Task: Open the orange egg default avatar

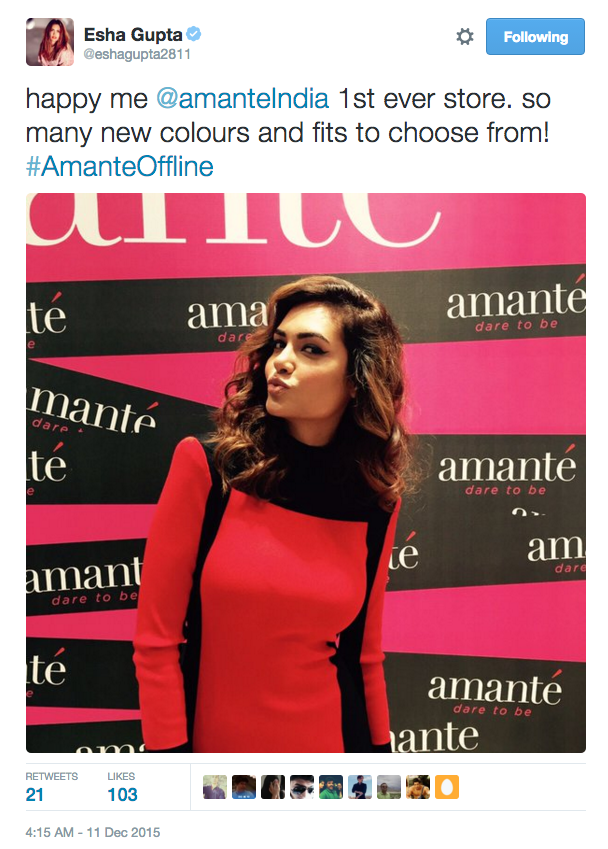Action: click(x=447, y=787)
